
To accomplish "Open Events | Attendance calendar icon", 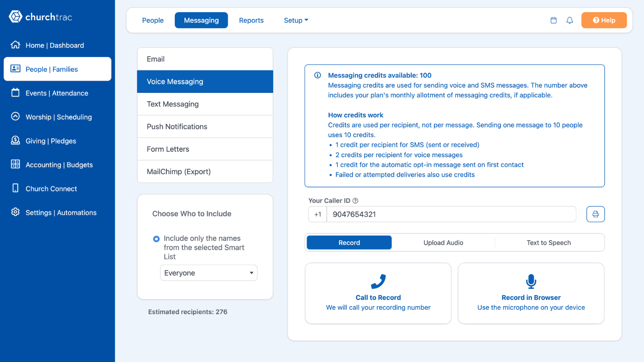I will coord(15,93).
